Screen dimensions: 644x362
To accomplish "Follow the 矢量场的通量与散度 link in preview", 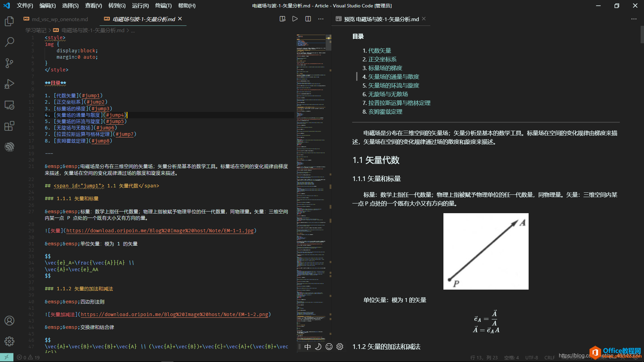I will pyautogui.click(x=394, y=77).
